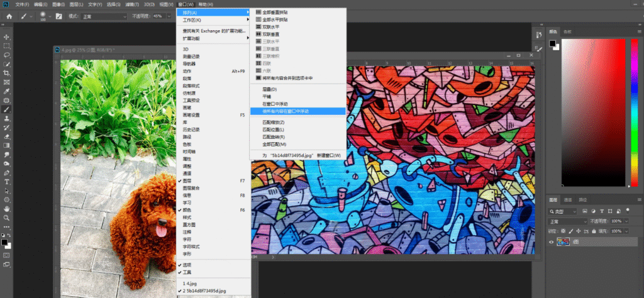Select the layer thumbnail in Layers panel
The width and height of the screenshot is (644, 298).
coord(563,242)
